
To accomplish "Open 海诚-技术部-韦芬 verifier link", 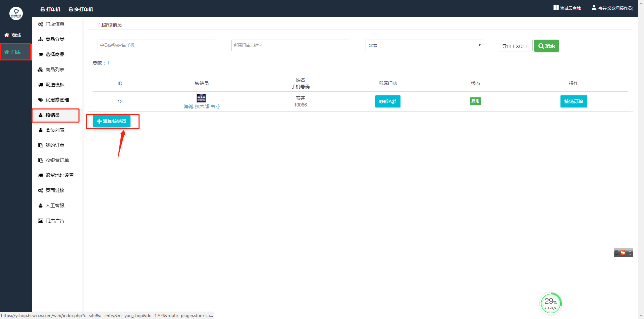I will 202,106.
